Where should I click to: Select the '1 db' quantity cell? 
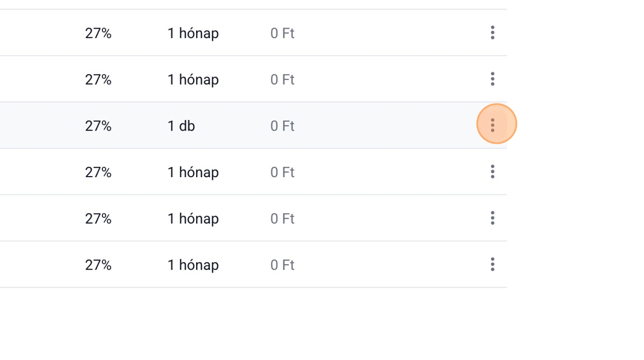point(181,126)
